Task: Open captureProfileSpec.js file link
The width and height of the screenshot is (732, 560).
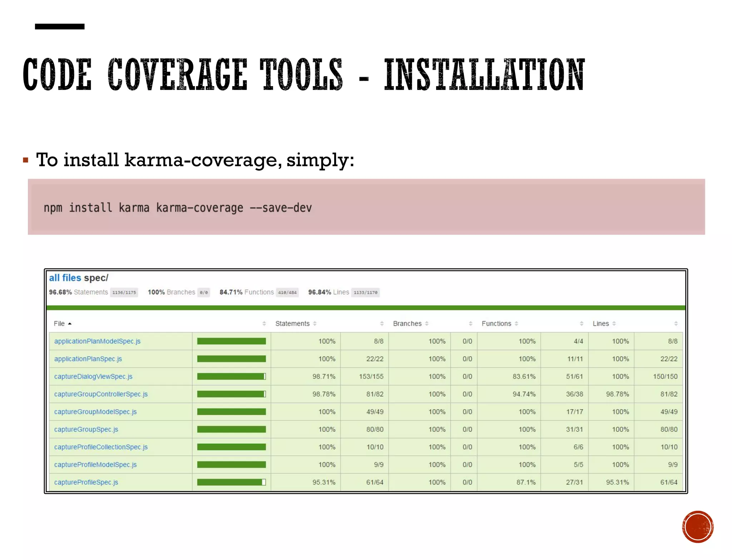Action: tap(86, 482)
